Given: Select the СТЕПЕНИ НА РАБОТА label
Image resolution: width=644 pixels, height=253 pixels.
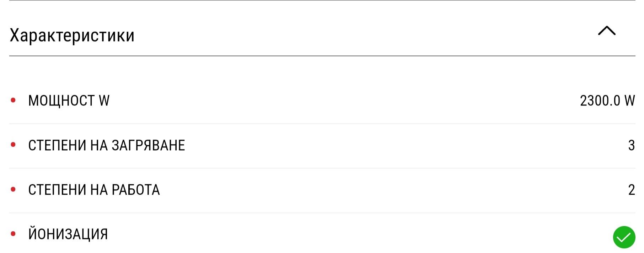Looking at the screenshot, I should point(94,190).
